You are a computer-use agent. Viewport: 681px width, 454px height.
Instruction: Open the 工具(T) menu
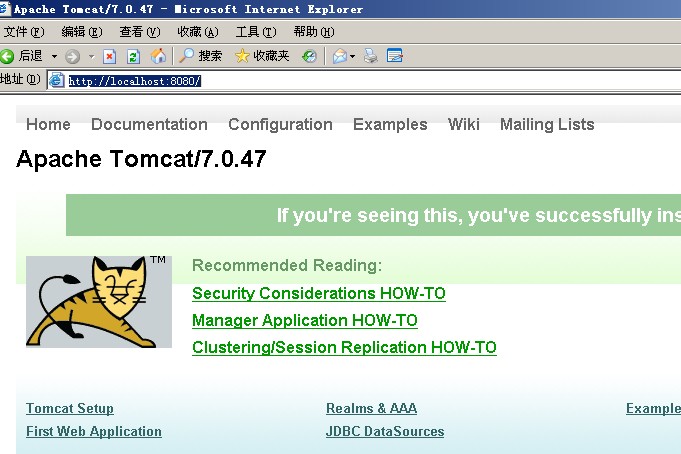point(256,32)
